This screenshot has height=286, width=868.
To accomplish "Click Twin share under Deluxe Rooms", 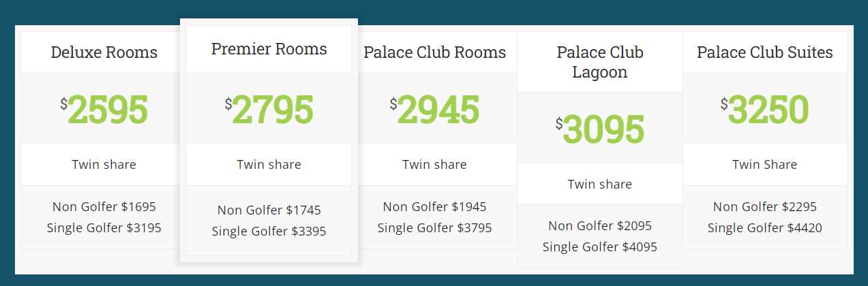I will click(104, 164).
